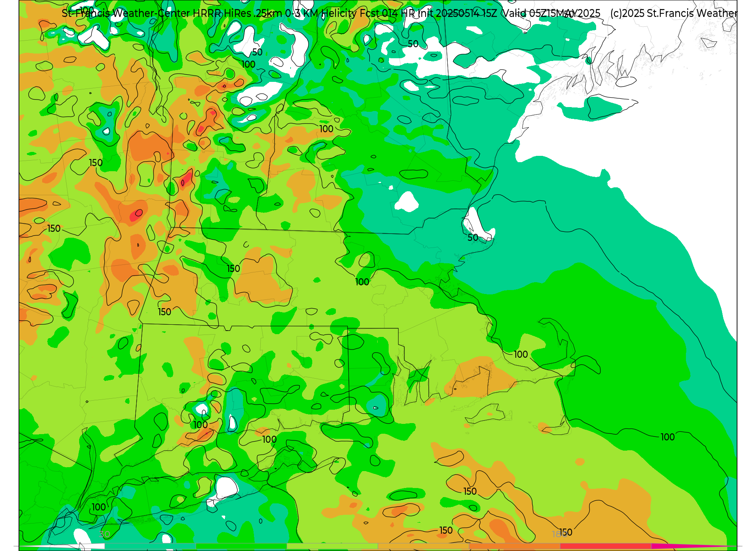Select the teal segment of the color bar legend

click(x=150, y=546)
